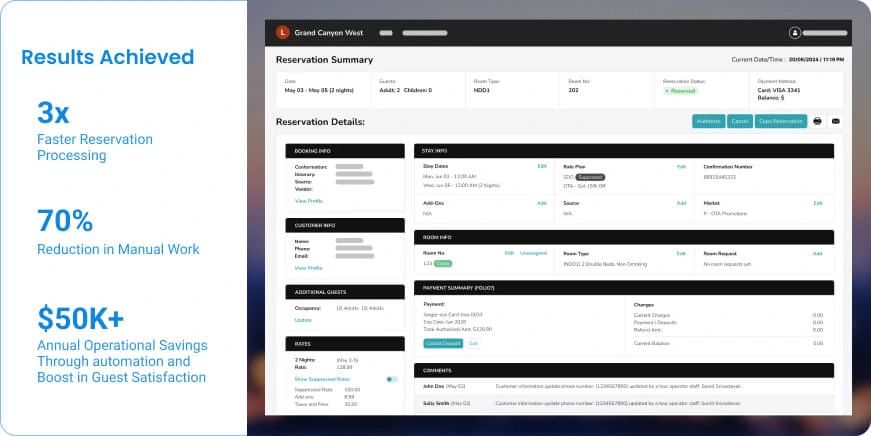Click the green Clean badge by room 123

pos(444,264)
